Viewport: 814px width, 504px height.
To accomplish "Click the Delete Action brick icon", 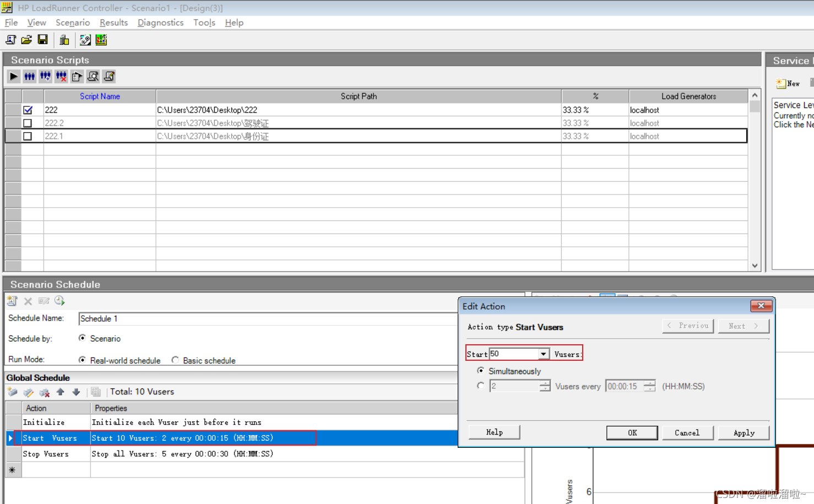I will [44, 392].
